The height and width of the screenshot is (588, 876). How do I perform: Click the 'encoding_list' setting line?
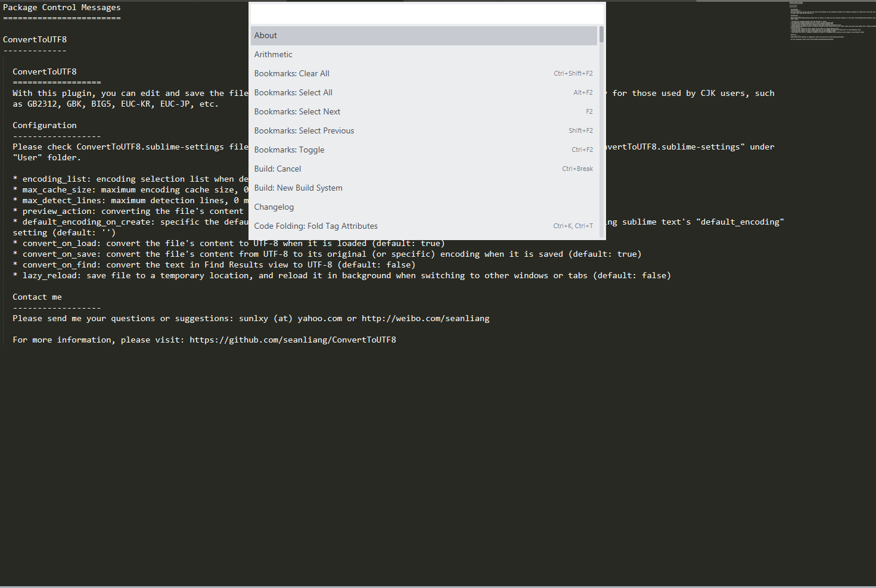(131, 179)
